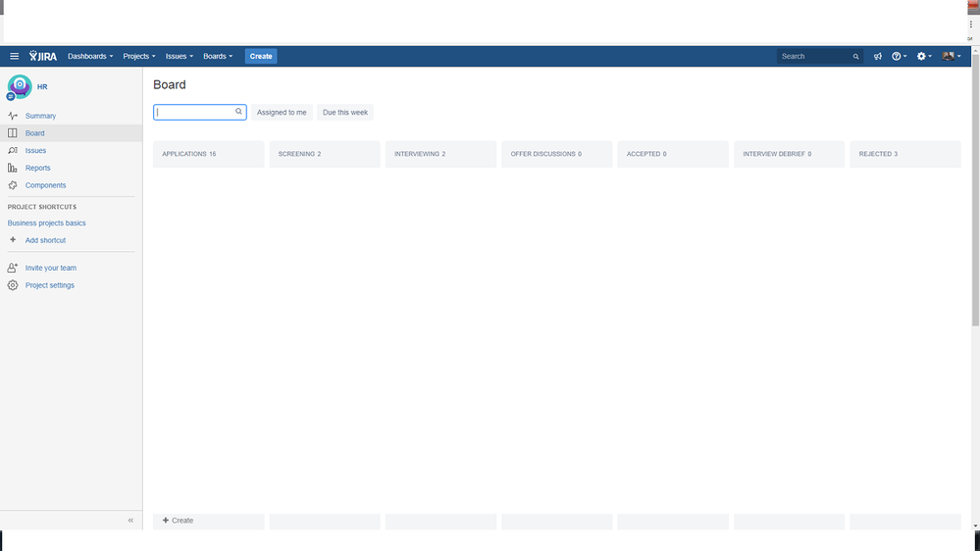Expand the Projects menu
The width and height of the screenshot is (980, 551).
pyautogui.click(x=138, y=56)
